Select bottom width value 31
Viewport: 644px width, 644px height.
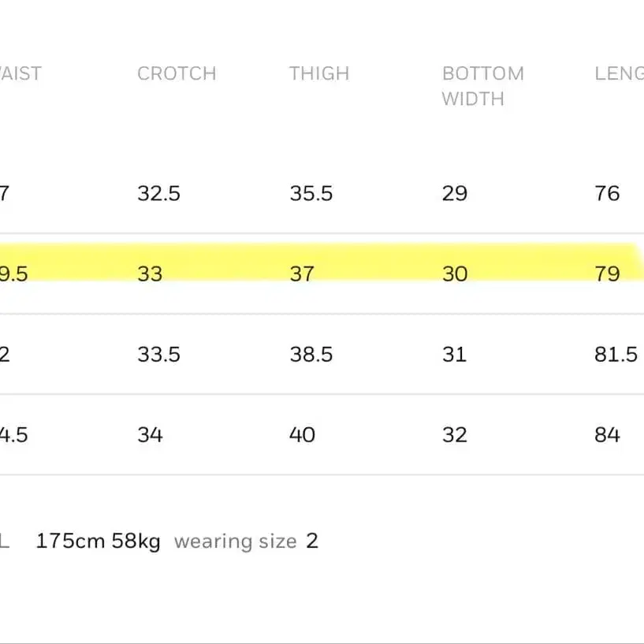click(454, 355)
